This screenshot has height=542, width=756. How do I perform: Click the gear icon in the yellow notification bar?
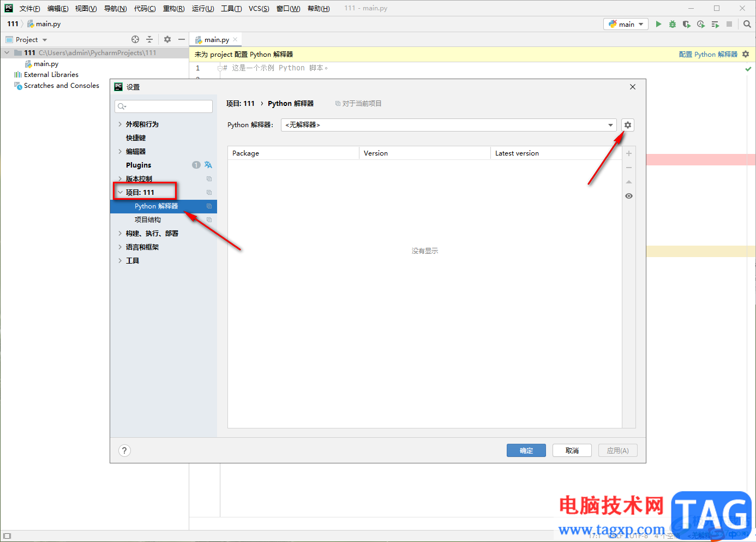click(746, 54)
